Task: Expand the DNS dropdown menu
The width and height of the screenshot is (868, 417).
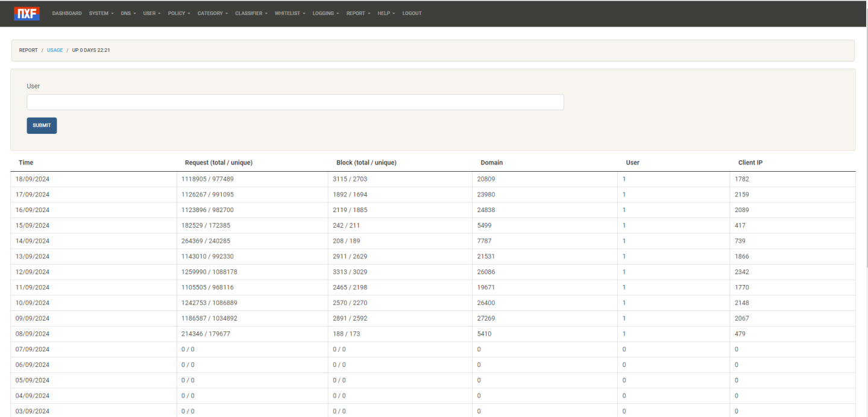Action: point(128,13)
